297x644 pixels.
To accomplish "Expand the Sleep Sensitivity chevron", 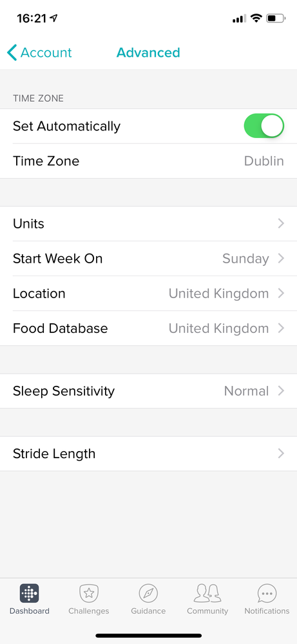I will tap(281, 390).
